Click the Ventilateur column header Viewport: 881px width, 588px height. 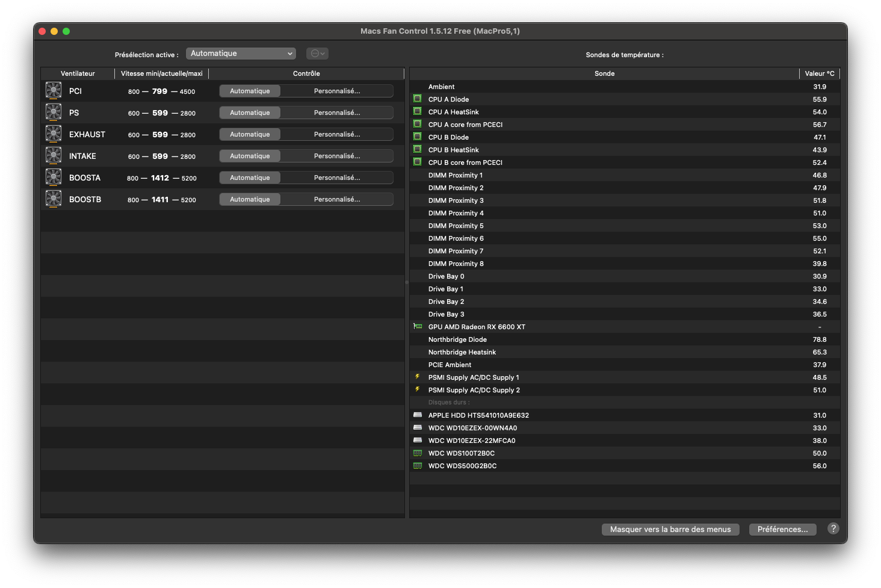[x=78, y=73]
